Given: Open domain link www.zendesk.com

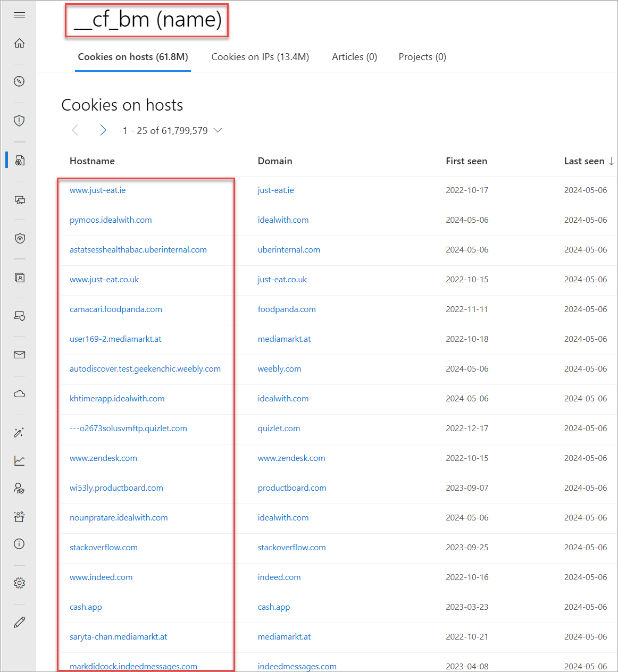Looking at the screenshot, I should 291,458.
